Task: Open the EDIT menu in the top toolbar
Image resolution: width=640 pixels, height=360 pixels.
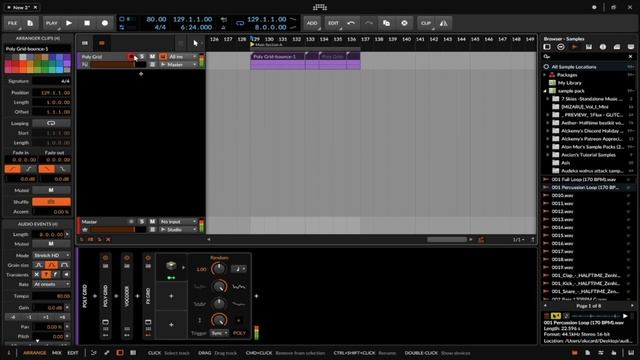Action: pos(333,23)
